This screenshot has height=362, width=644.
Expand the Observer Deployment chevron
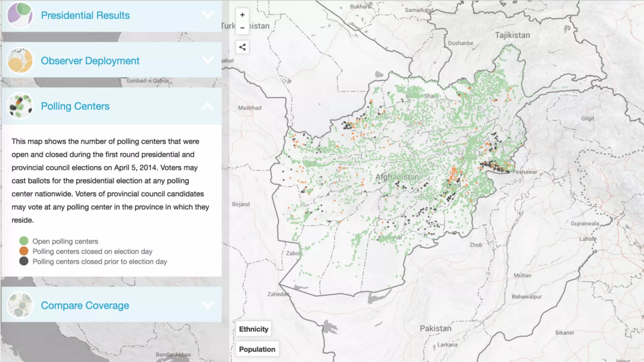tap(208, 60)
